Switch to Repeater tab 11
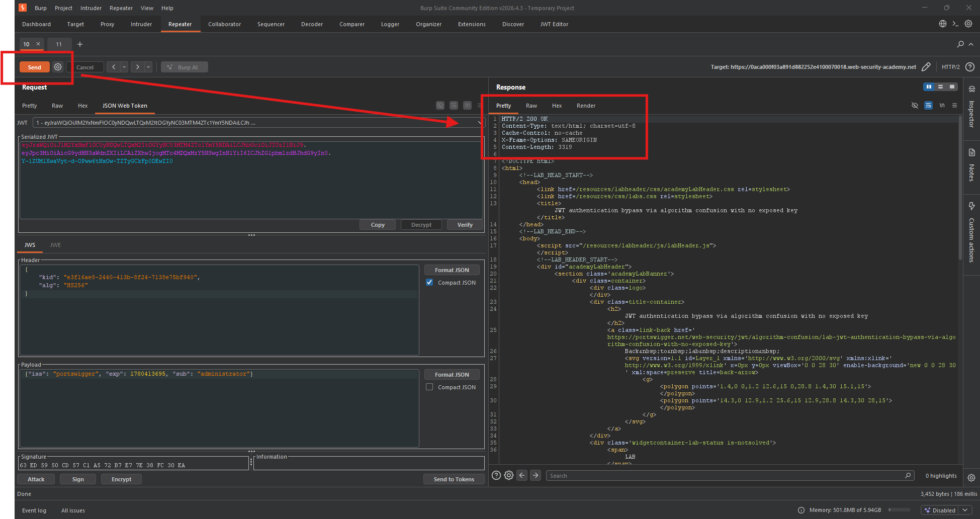 click(59, 44)
